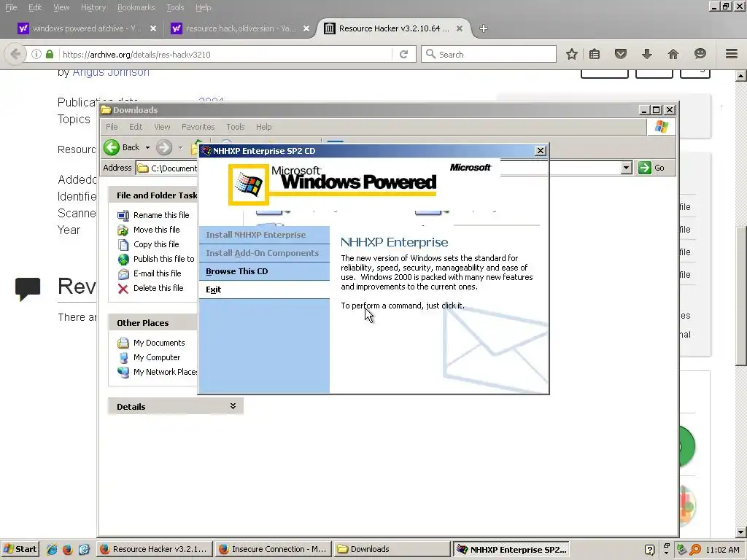
Task: Expand the Details panel chevron
Action: click(233, 406)
